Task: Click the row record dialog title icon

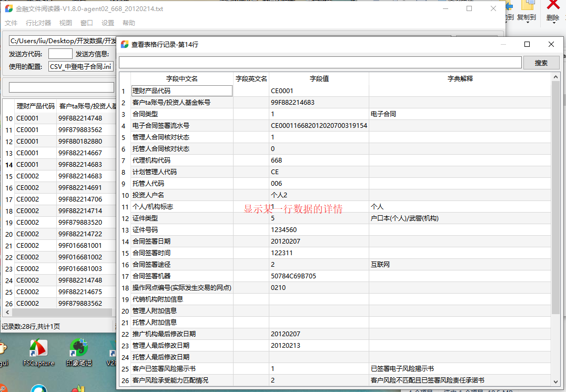Action: (x=125, y=44)
